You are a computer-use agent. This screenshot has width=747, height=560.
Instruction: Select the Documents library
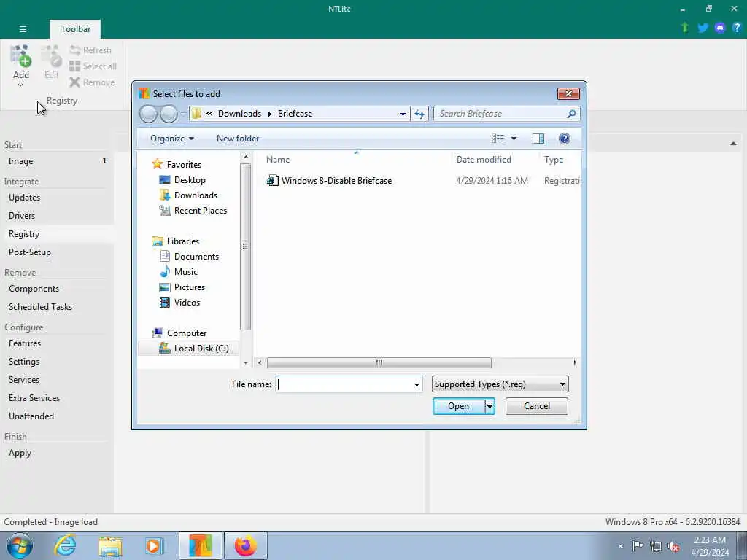tap(196, 256)
